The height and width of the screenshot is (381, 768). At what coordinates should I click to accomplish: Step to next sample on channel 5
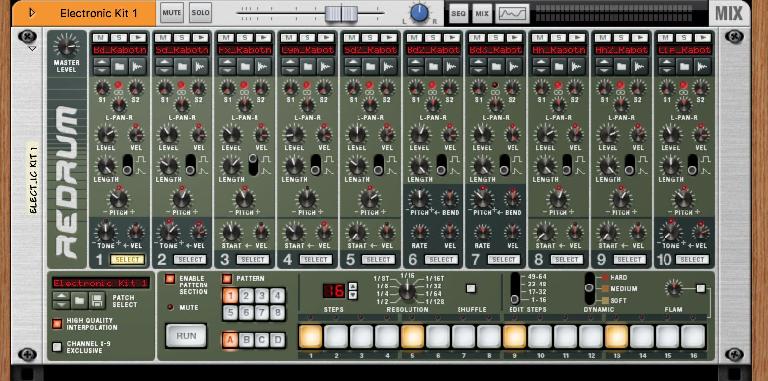coord(353,71)
